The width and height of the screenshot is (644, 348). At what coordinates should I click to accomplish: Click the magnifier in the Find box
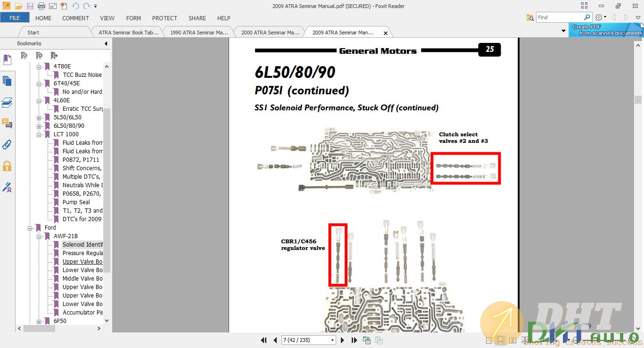click(x=586, y=17)
